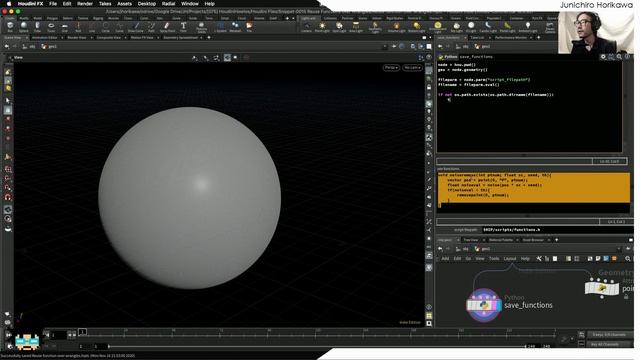Select the Draw Curve shelf tool
This screenshot has height=360, width=640.
[x=136, y=27]
